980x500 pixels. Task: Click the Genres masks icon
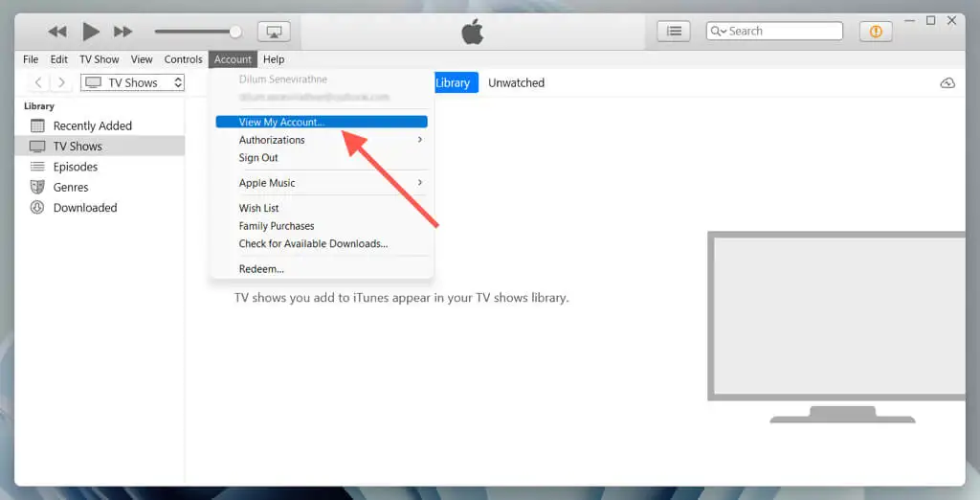[37, 187]
